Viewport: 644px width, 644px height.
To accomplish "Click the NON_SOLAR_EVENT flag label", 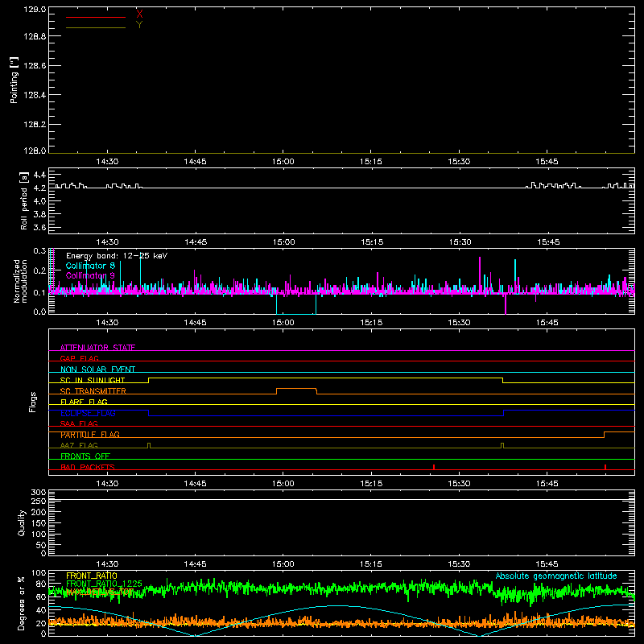I will [x=97, y=369].
